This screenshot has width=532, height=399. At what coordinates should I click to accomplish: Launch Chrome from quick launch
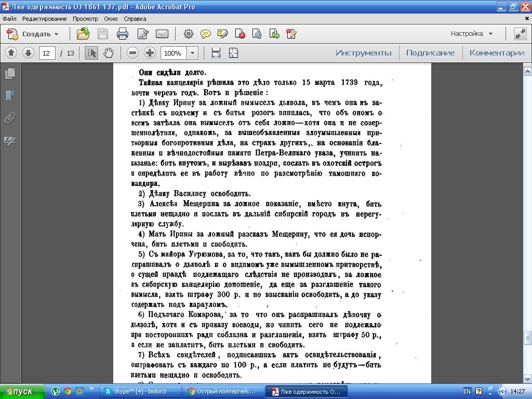tap(68, 391)
